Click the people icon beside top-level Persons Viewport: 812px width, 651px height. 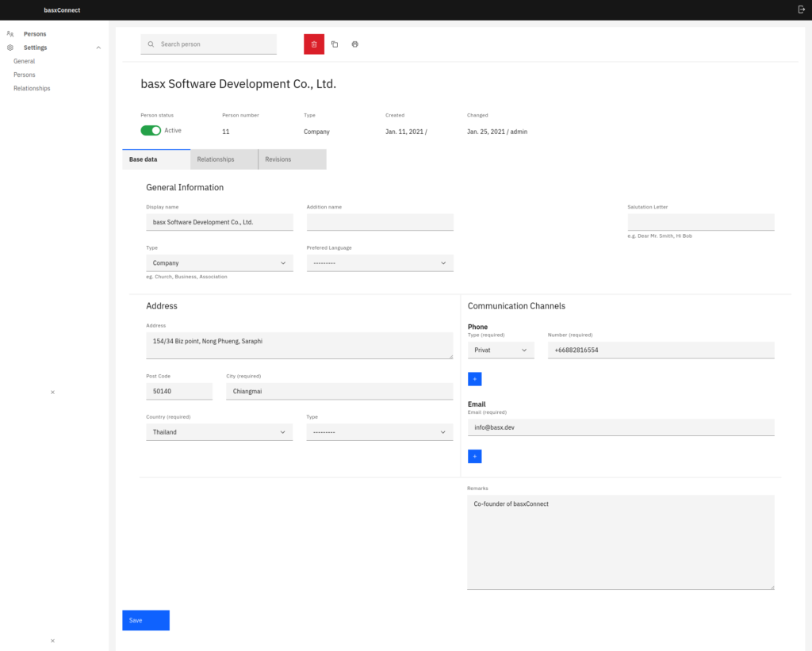[x=10, y=34]
